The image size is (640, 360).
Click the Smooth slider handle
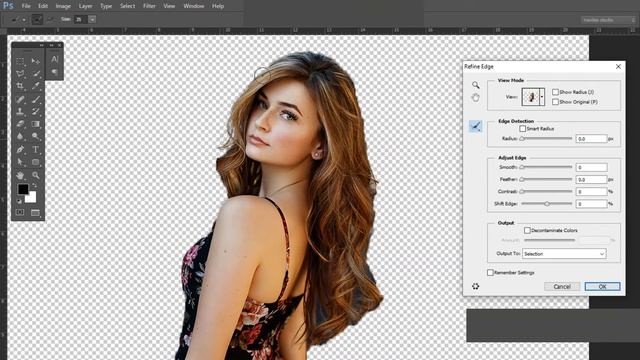click(522, 167)
